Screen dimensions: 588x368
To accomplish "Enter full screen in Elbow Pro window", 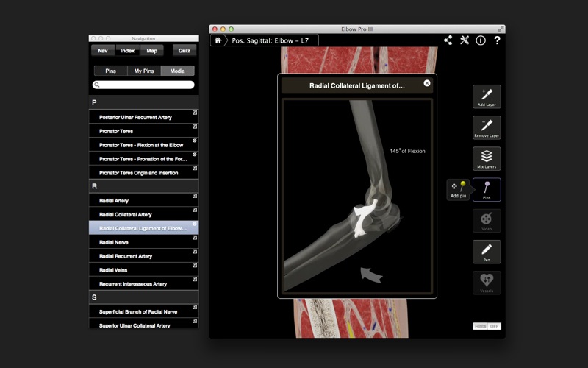I will click(501, 29).
